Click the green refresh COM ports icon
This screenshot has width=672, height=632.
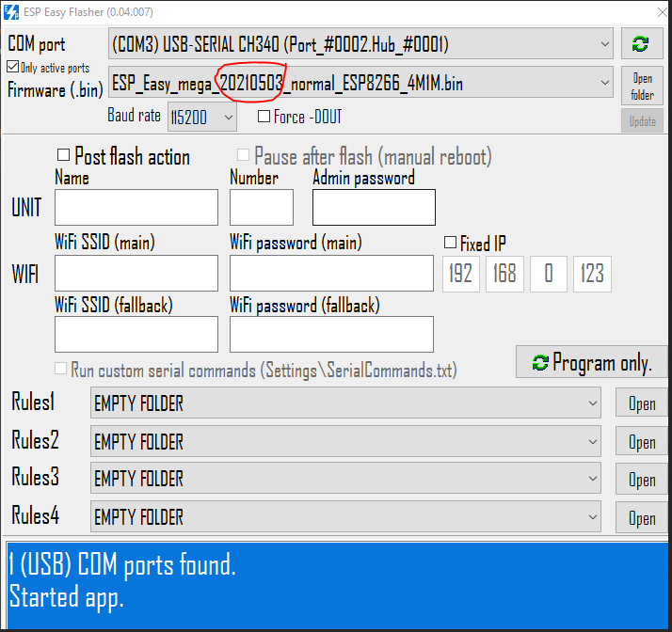click(642, 43)
